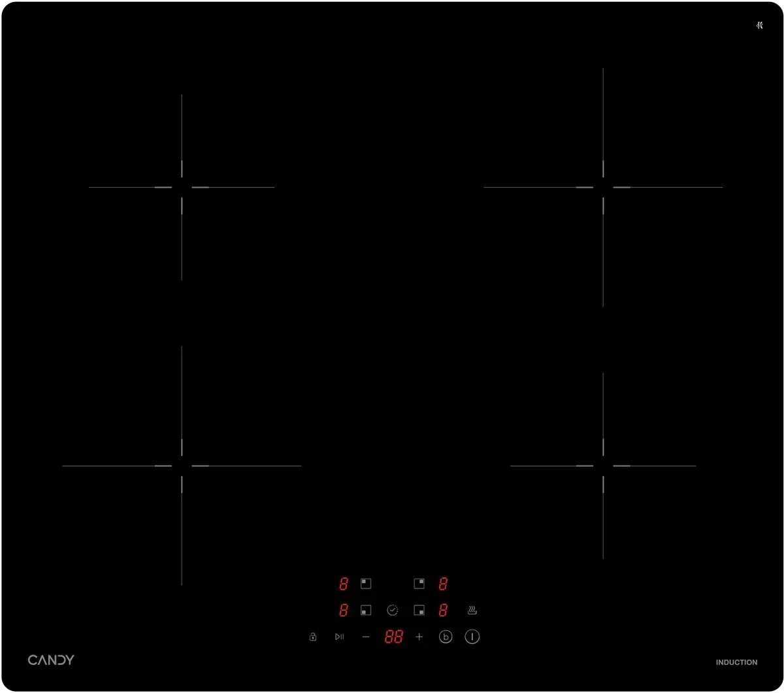Select the rear-right zone selector icon
Image resolution: width=784 pixels, height=693 pixels.
(x=419, y=584)
